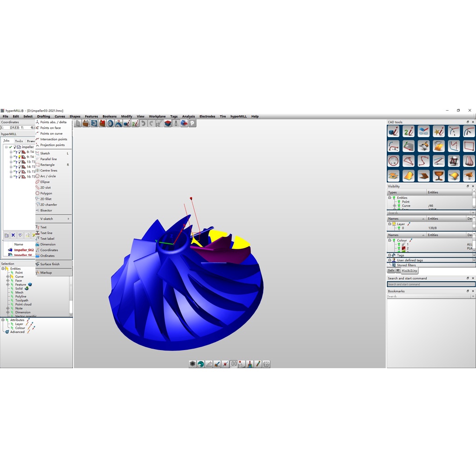Click the exclamation mark icon in top toolbar
The image size is (476, 476).
click(x=176, y=123)
